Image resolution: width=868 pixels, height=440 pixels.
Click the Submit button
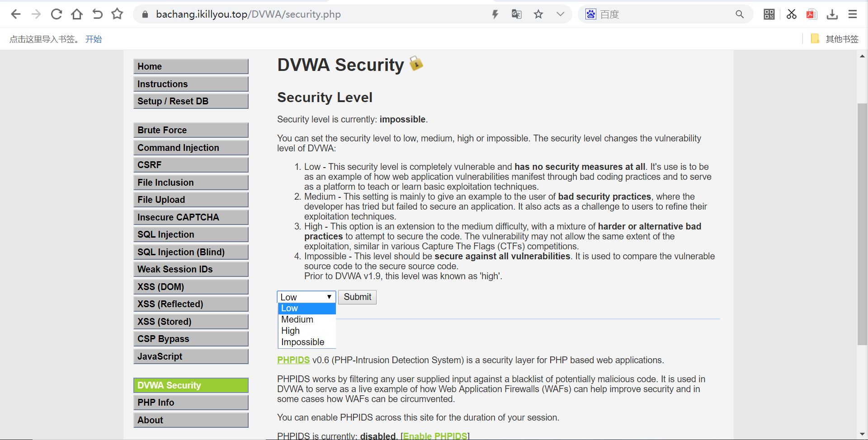click(x=357, y=297)
